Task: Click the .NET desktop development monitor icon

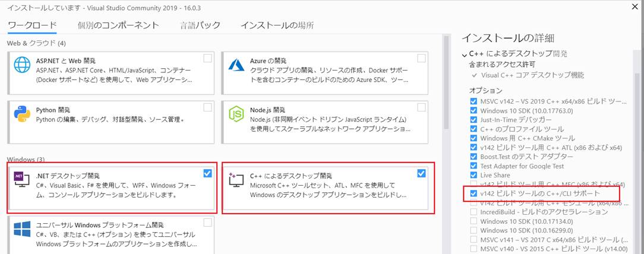Action: (22, 180)
